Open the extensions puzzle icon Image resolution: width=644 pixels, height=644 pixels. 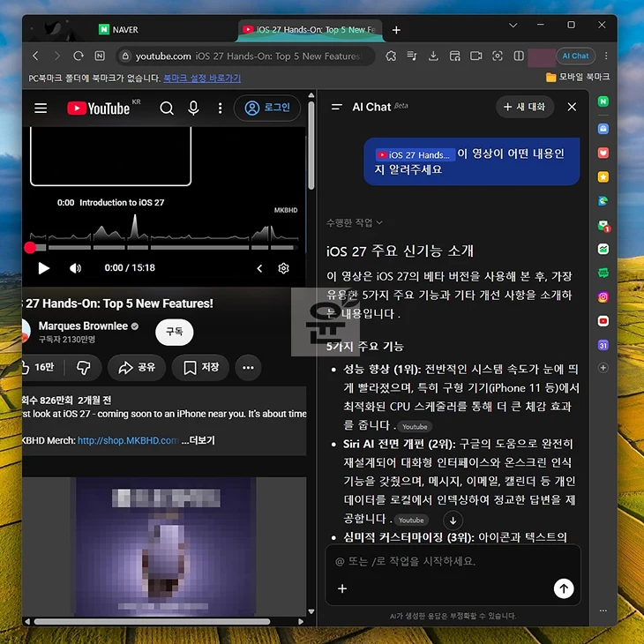click(391, 56)
